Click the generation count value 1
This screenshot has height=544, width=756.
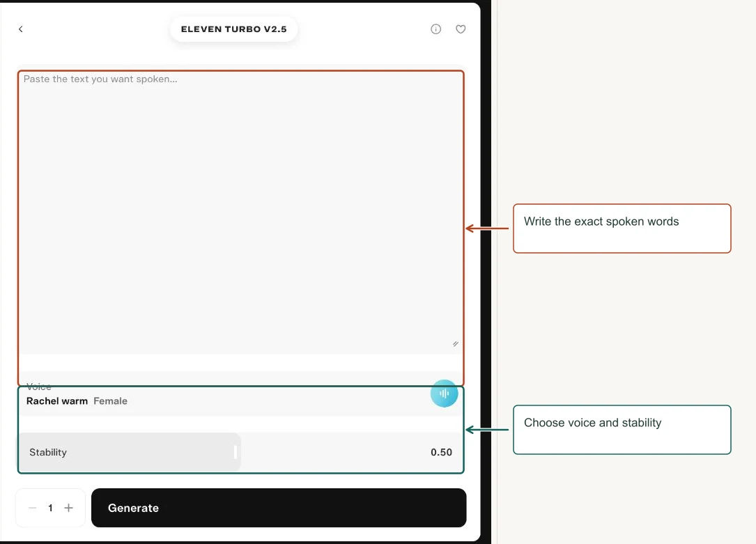pos(50,508)
